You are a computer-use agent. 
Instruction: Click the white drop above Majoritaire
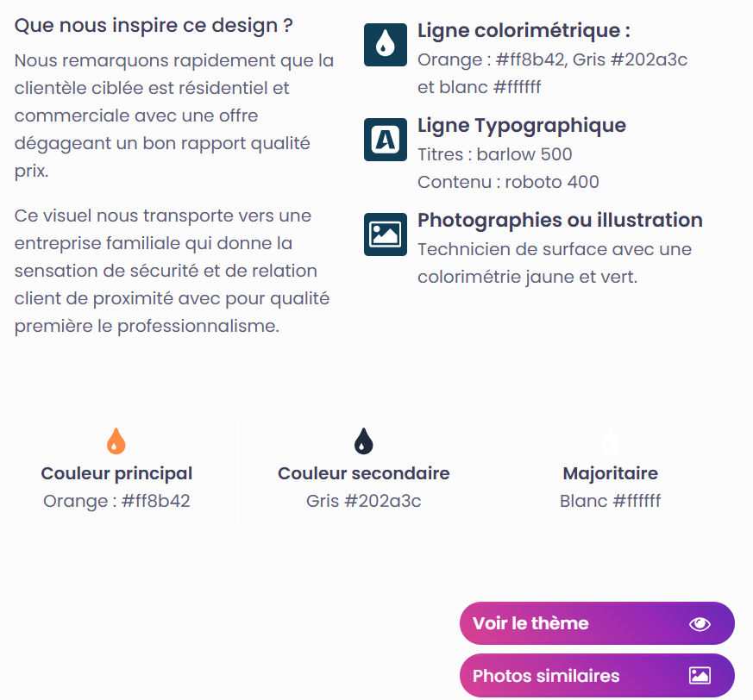[x=611, y=441]
